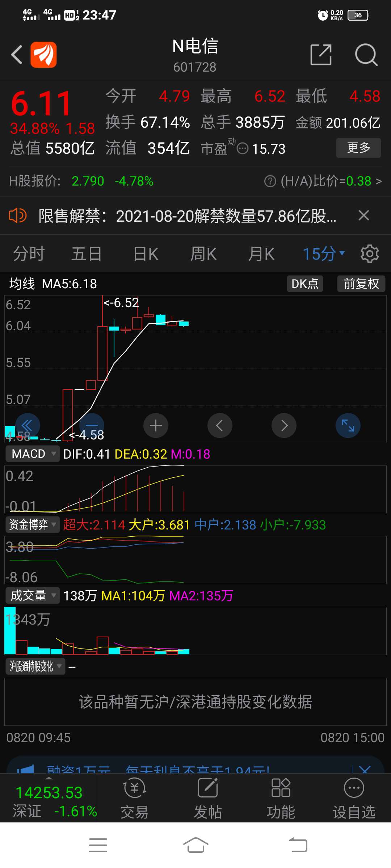391x868 pixels.
Task: Open the orange Eastmoney app logo
Action: (x=43, y=55)
